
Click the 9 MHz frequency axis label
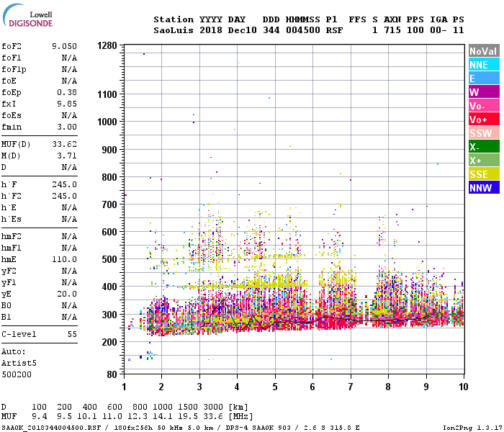pyautogui.click(x=426, y=387)
